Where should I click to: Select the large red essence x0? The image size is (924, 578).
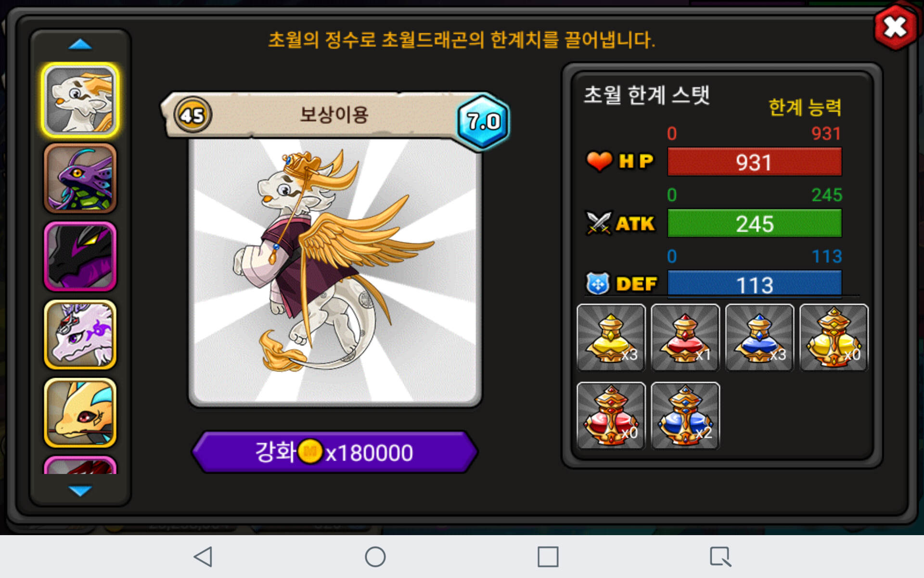611,416
